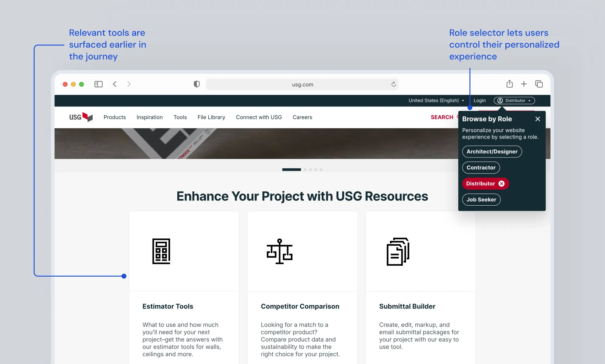This screenshot has width=605, height=364.
Task: Click macOS green fullscreen window button
Action: coord(81,84)
